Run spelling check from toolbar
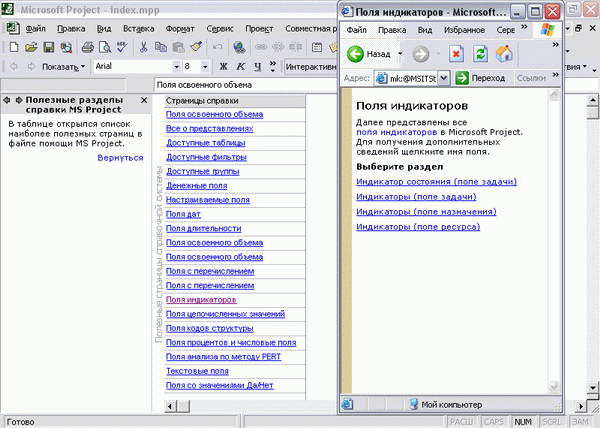Image resolution: width=600 pixels, height=428 pixels. 122,47
